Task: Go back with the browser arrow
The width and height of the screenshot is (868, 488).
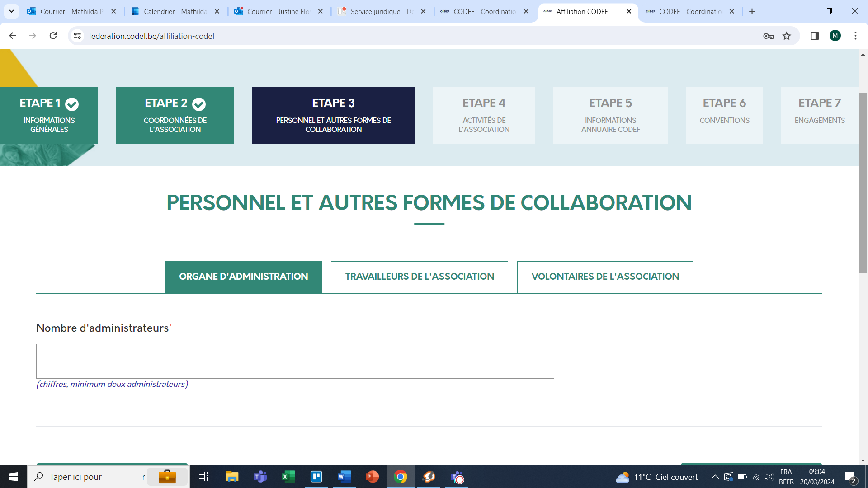Action: coord(13,36)
